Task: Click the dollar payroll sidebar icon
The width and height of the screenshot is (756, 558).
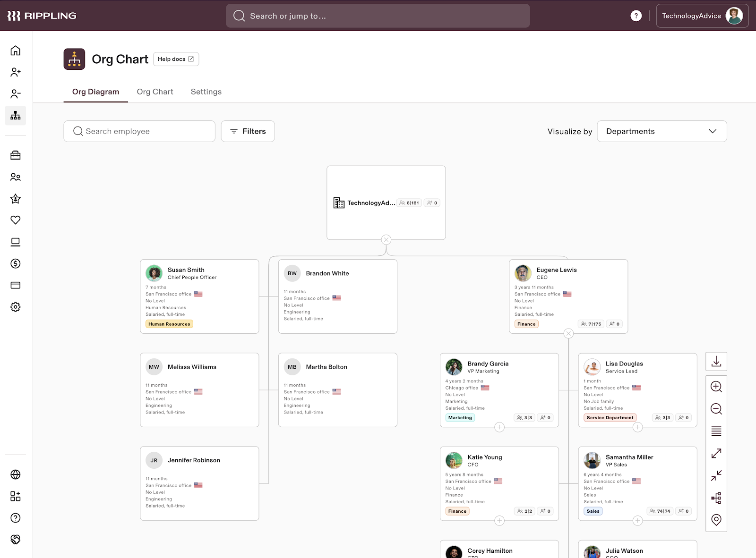Action: coord(16,263)
